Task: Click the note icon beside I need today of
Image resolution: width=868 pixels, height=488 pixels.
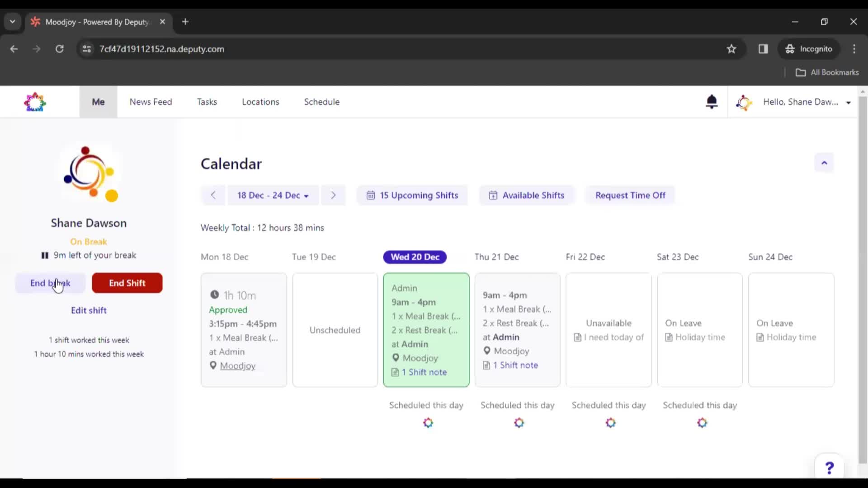Action: click(x=577, y=337)
